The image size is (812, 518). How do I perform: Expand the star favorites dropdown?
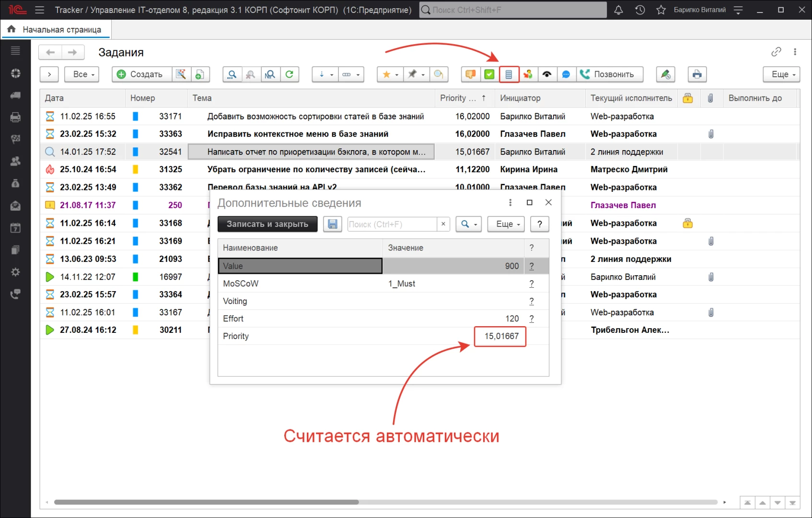click(x=390, y=74)
